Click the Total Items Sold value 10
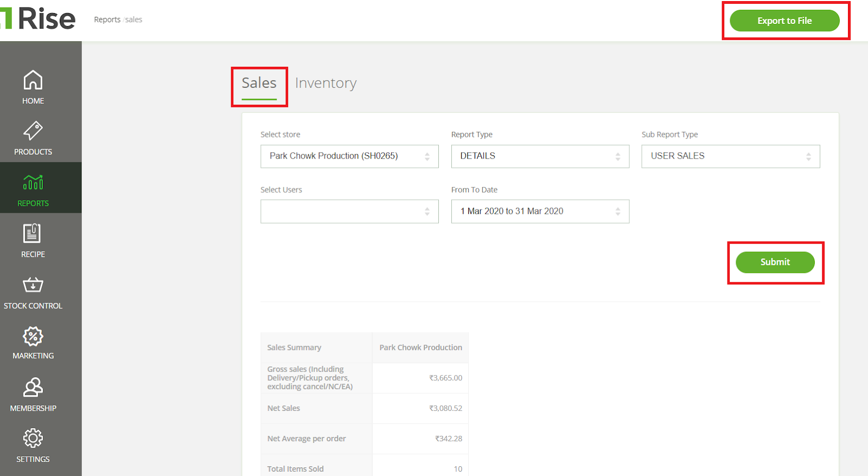Screen dimensions: 868x476 point(458,469)
